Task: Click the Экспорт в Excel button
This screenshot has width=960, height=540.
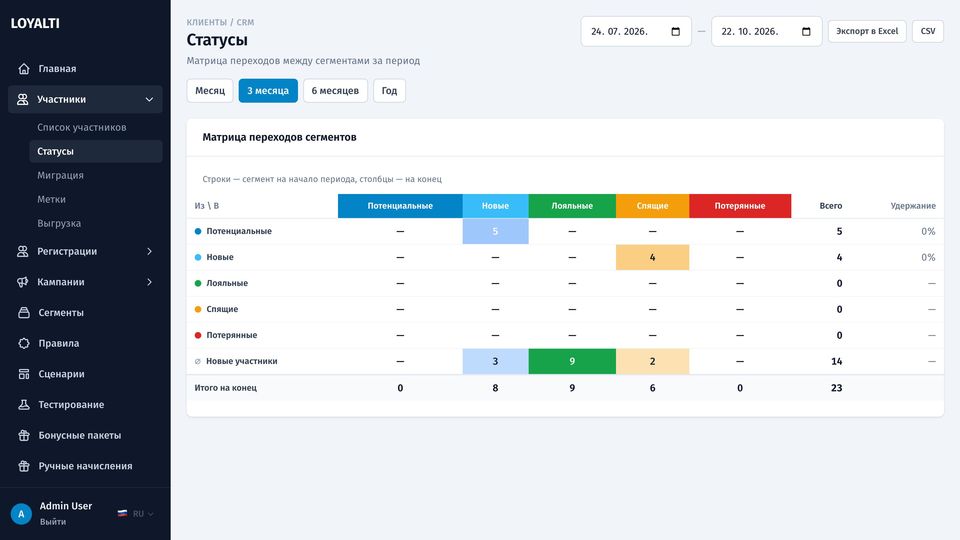Action: coord(867,31)
